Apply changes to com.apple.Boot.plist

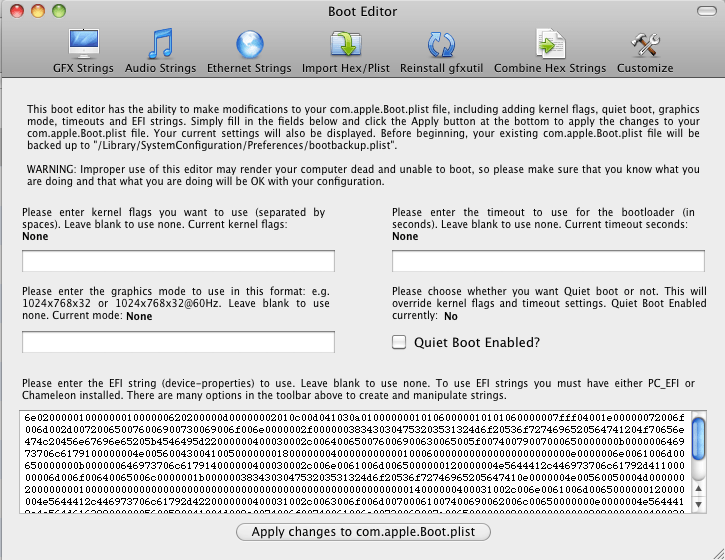point(363,532)
